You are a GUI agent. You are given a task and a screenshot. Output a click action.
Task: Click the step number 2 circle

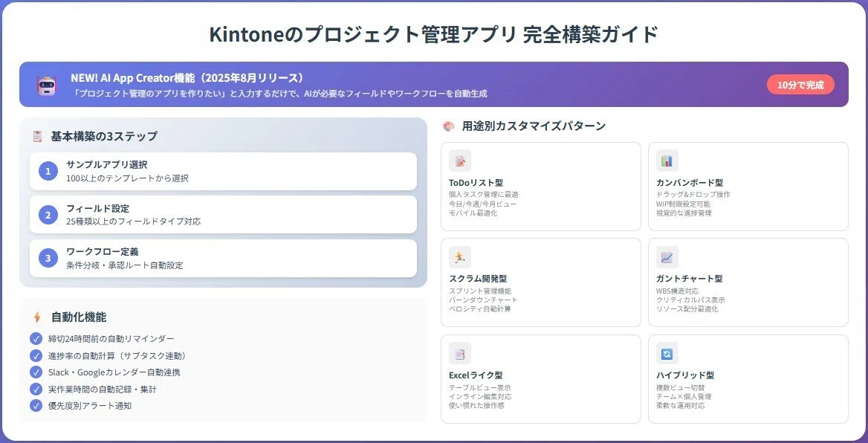pyautogui.click(x=48, y=215)
